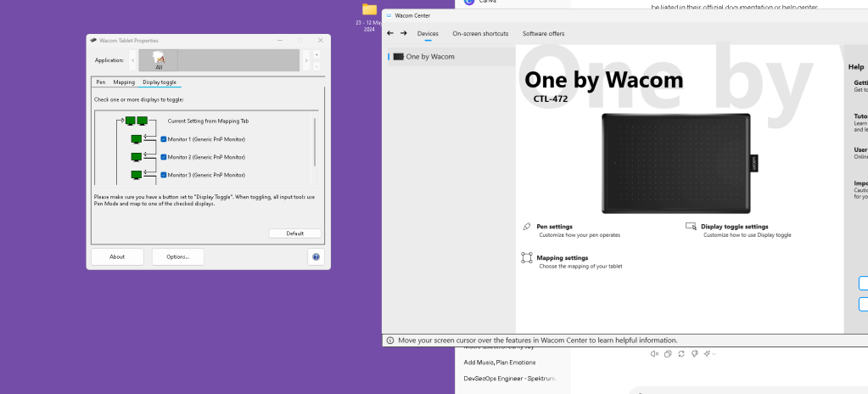Open the desktop folder 23 - 12 May 2024
The image size is (868, 394).
point(369,18)
